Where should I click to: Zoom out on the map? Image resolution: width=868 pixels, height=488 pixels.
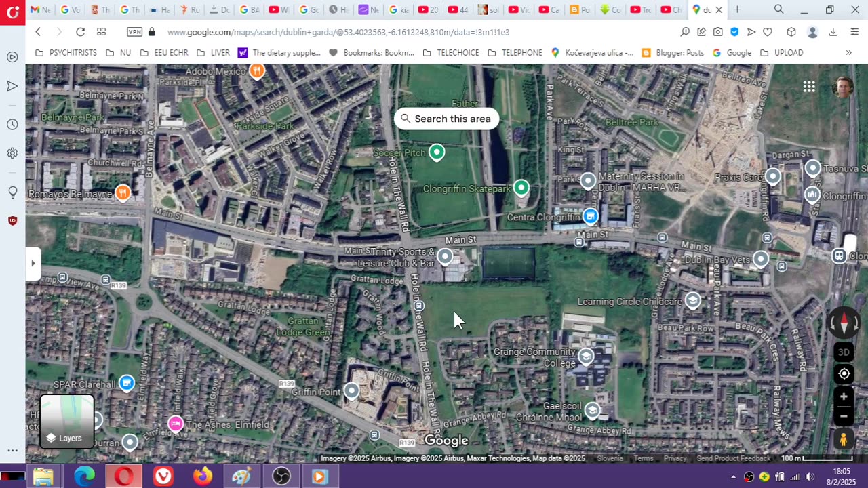point(844,415)
